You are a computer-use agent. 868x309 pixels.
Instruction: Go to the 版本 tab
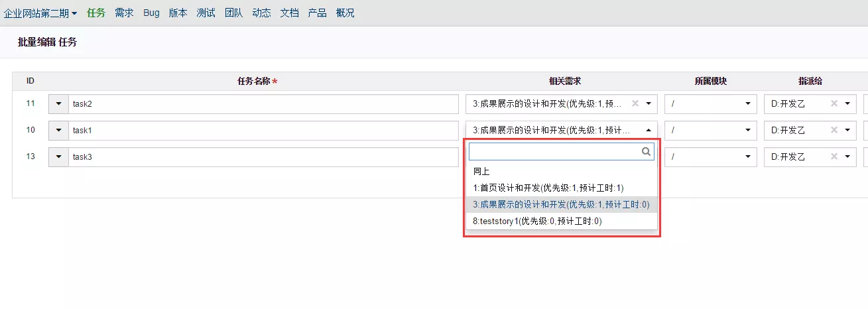(178, 13)
